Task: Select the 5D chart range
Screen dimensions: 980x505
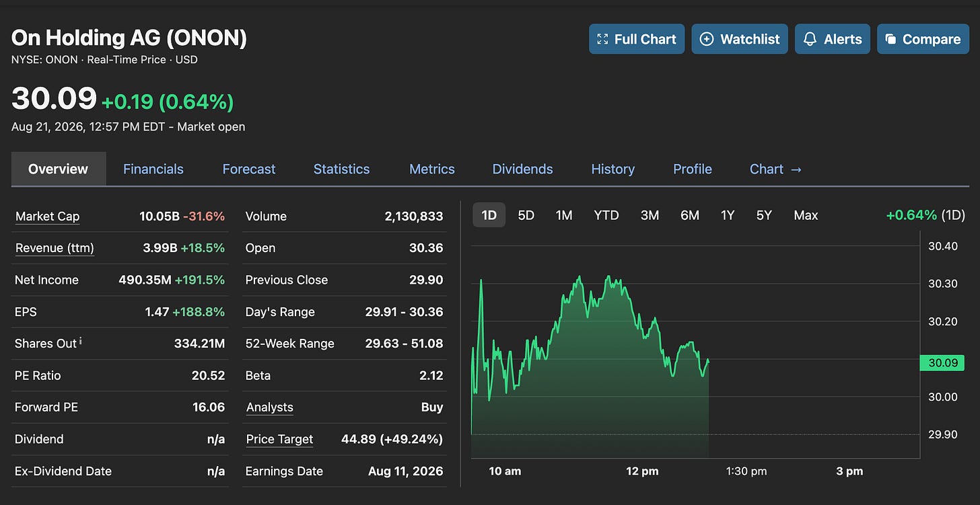Action: pyautogui.click(x=526, y=215)
